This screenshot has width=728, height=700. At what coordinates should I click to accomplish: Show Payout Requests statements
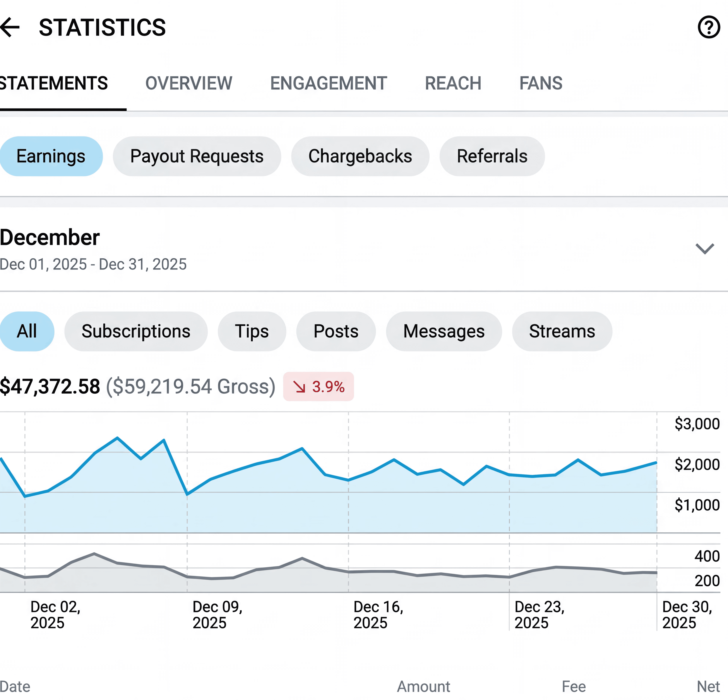pyautogui.click(x=197, y=156)
